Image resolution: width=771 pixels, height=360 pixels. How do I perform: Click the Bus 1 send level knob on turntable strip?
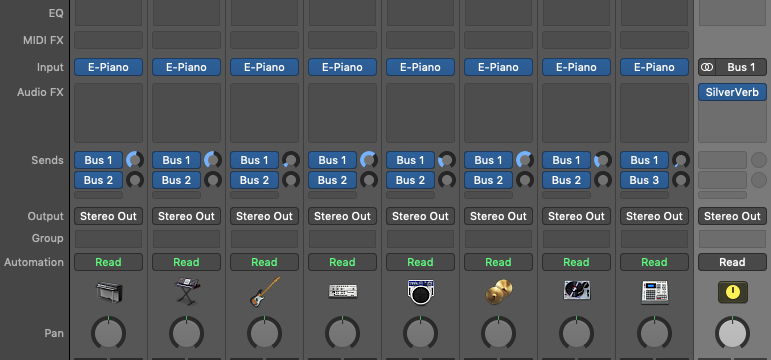coord(603,160)
